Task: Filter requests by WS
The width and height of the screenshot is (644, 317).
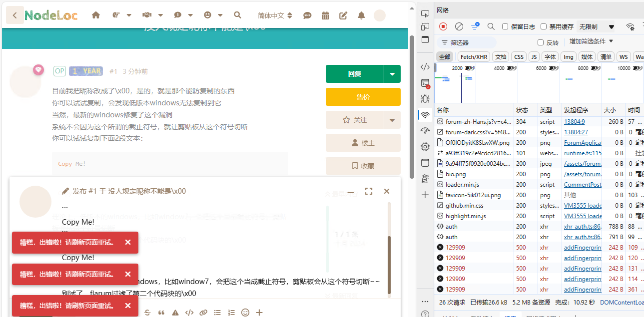Action: coord(623,57)
